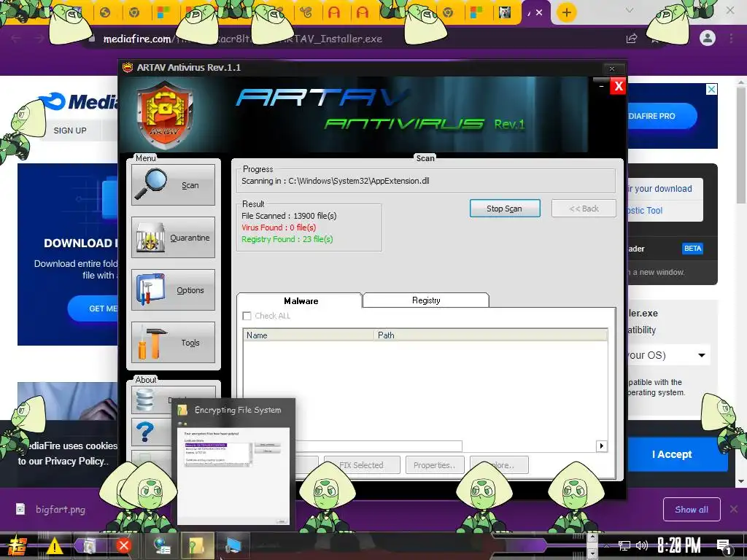Click the network globe taskbar icon

coord(162,545)
